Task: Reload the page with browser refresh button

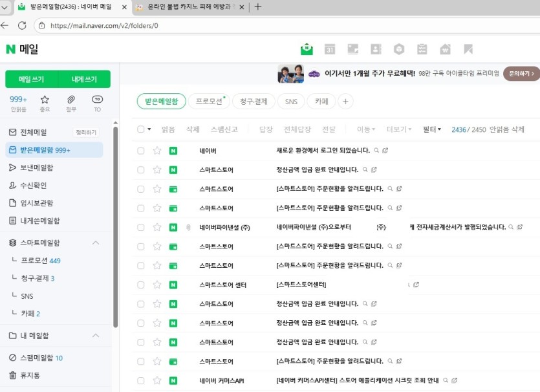Action: click(x=22, y=25)
